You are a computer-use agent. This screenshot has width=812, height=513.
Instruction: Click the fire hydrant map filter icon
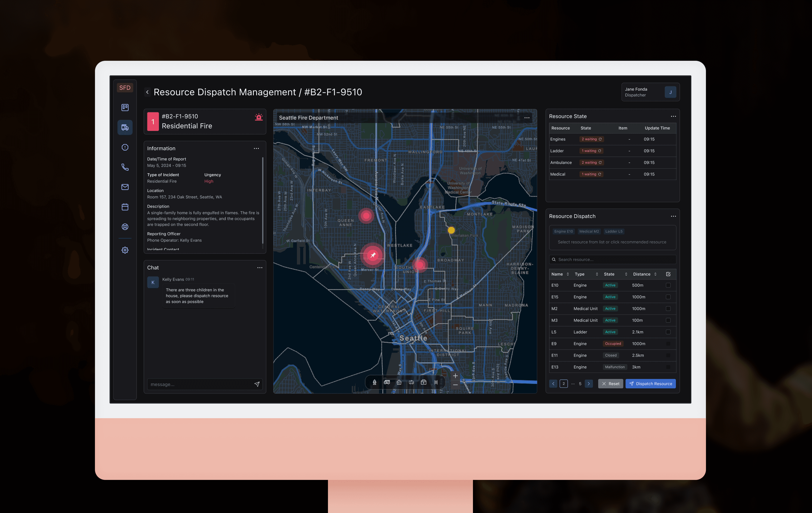(x=374, y=382)
